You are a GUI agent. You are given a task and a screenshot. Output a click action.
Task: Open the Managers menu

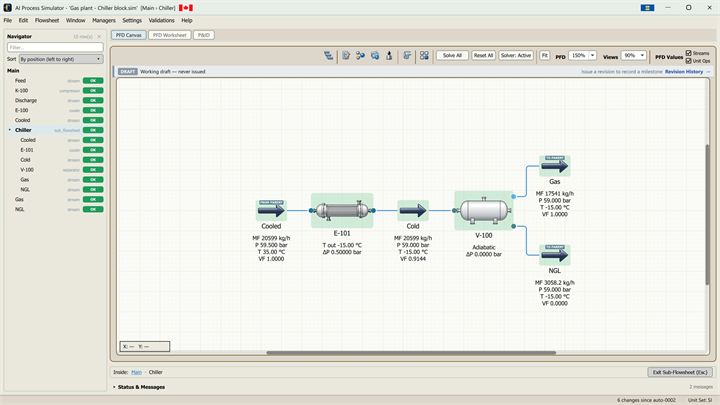(x=104, y=21)
